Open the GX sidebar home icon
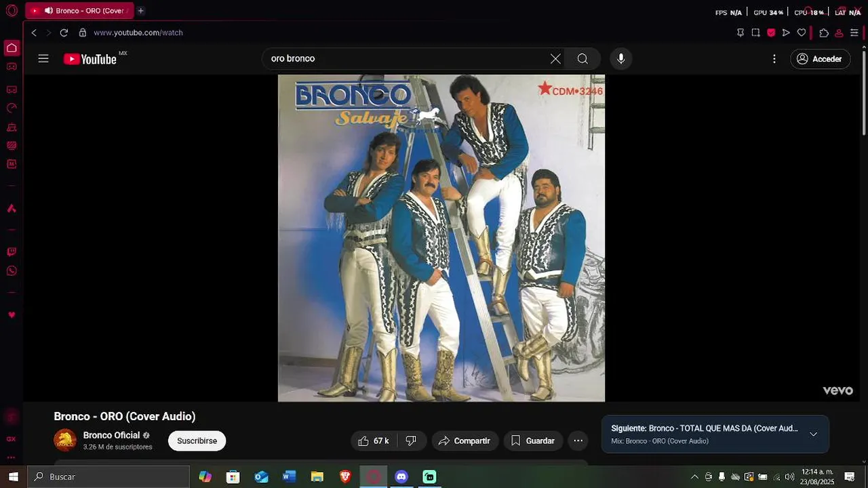 click(x=12, y=48)
